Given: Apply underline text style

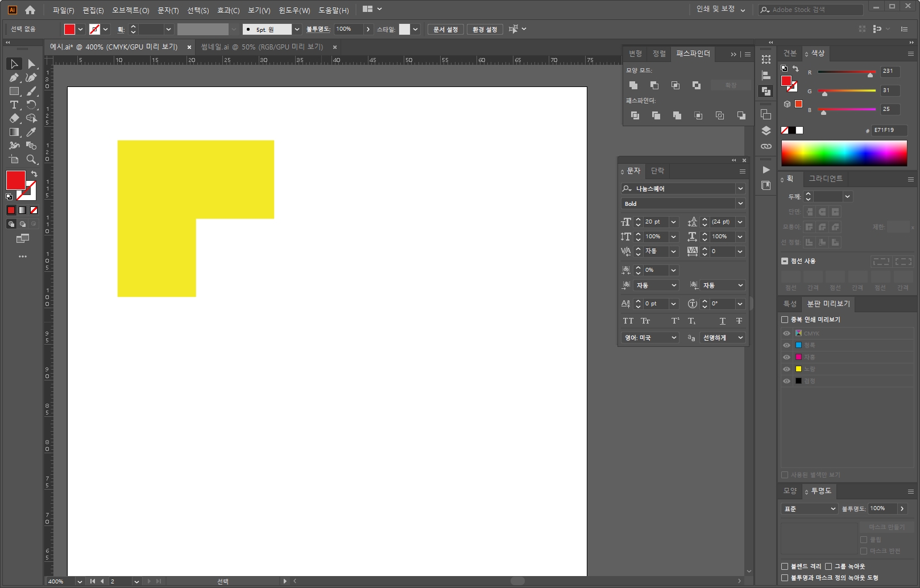Looking at the screenshot, I should pyautogui.click(x=723, y=321).
